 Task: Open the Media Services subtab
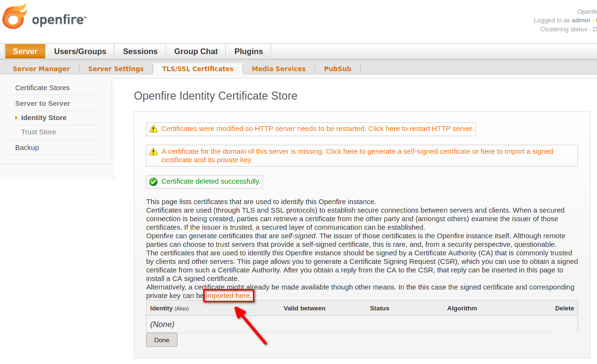pos(279,69)
